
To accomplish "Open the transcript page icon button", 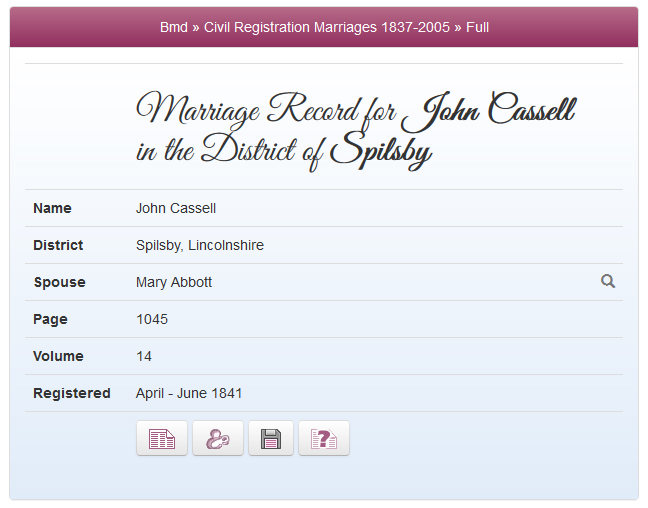I will [x=162, y=438].
